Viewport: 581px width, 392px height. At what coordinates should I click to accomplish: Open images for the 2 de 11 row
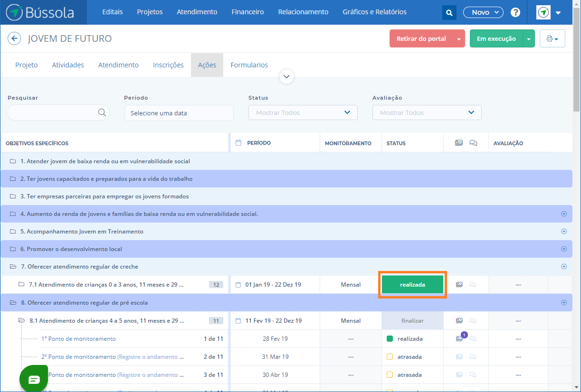(459, 357)
